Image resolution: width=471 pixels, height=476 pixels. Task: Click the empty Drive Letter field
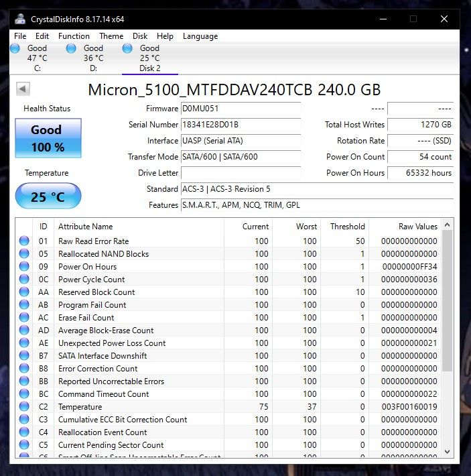click(241, 173)
